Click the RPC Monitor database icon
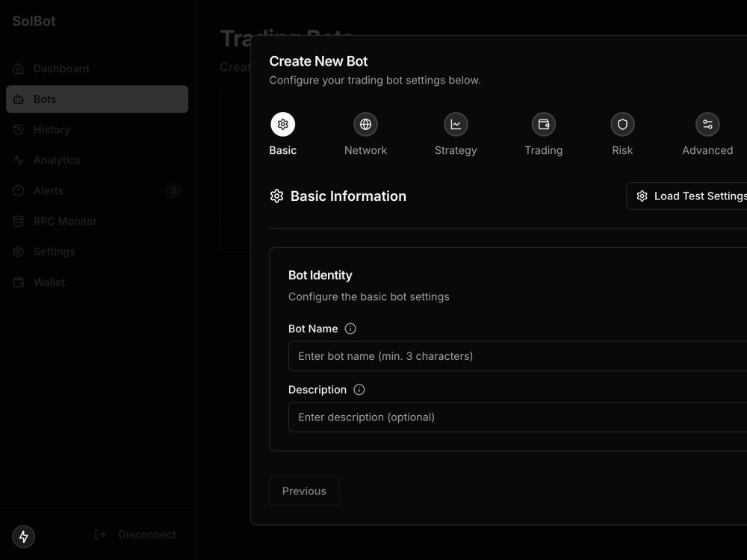The image size is (747, 560). pos(18,221)
